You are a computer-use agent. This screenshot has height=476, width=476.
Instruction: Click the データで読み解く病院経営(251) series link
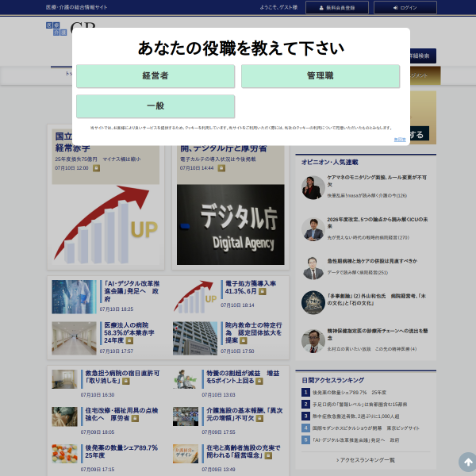click(x=357, y=273)
